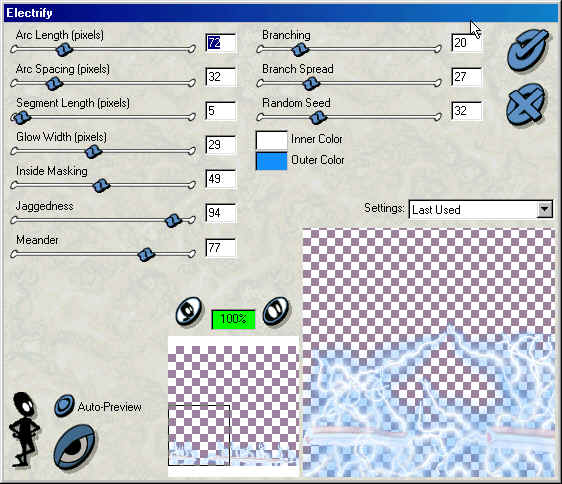
Task: Click the Meander value input field
Action: pos(221,248)
